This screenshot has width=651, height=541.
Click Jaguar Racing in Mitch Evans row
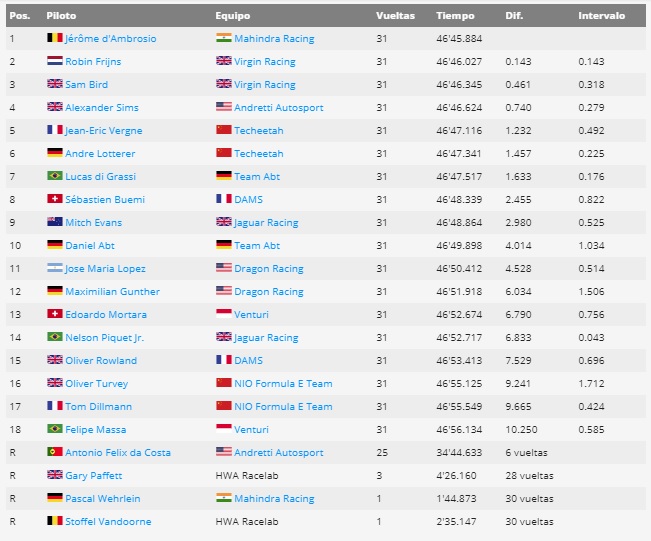click(266, 223)
